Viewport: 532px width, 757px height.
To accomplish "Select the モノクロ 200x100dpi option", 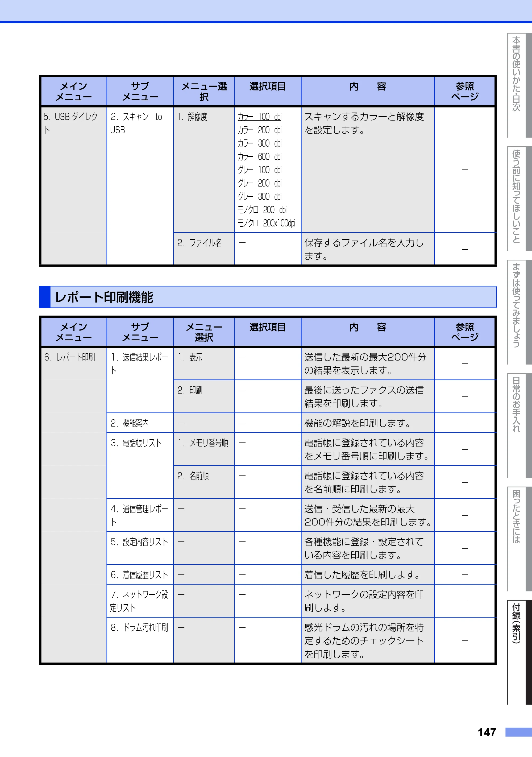I will [x=267, y=223].
